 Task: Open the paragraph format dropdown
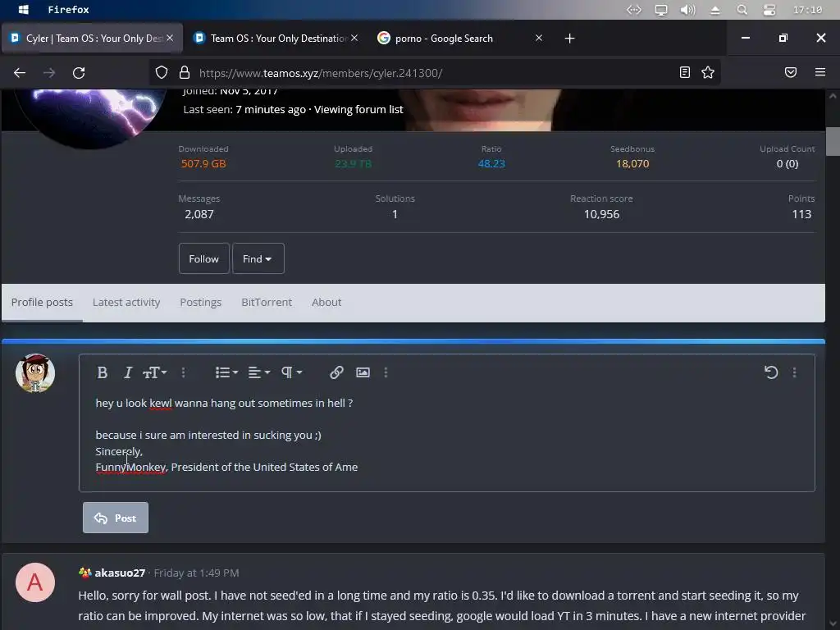coord(292,372)
